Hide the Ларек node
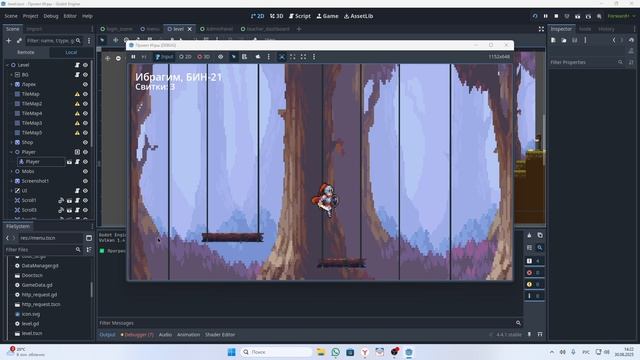This screenshot has width=640, height=360. [x=85, y=84]
